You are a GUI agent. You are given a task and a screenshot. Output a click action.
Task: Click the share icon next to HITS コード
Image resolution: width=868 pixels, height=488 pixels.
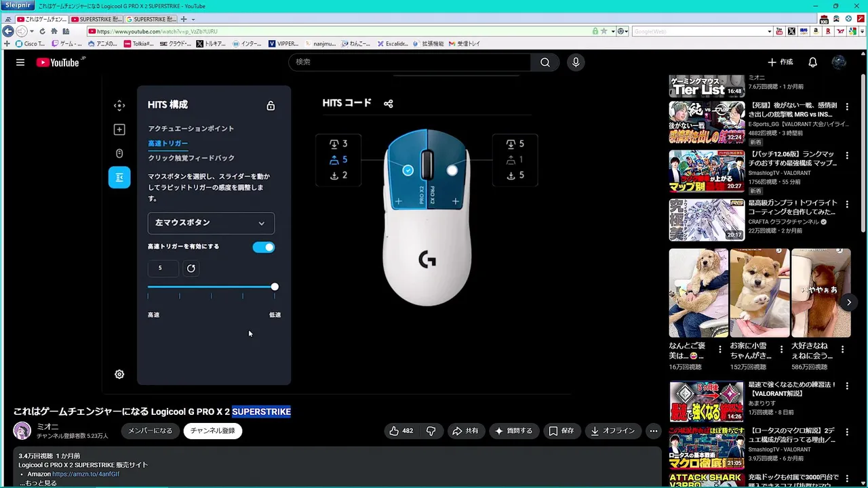point(389,104)
